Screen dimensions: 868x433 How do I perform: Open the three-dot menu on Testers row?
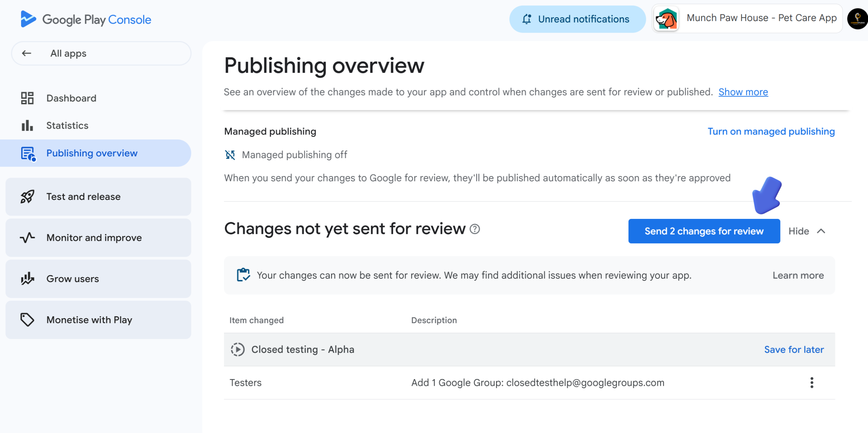point(812,382)
